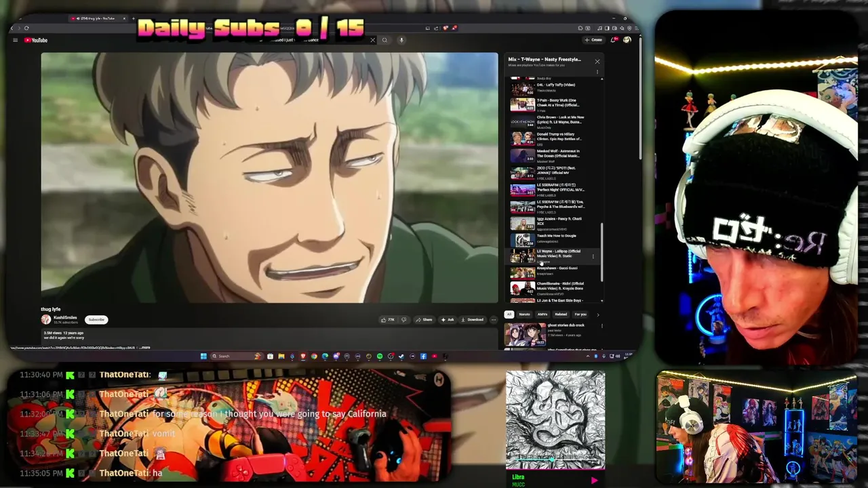Image resolution: width=868 pixels, height=488 pixels.
Task: Click the Create button
Action: tap(593, 40)
